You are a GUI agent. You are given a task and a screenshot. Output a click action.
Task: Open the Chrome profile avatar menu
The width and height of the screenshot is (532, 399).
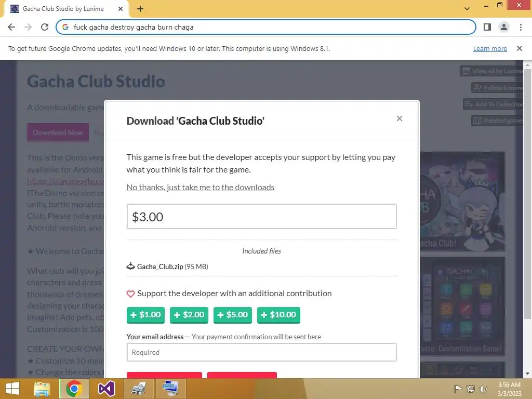(504, 27)
